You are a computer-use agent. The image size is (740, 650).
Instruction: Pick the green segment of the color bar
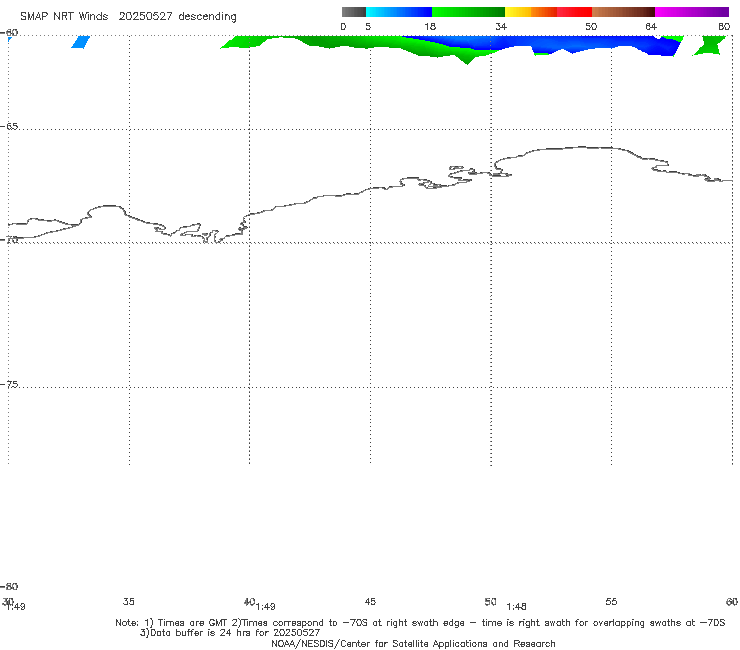(468, 12)
